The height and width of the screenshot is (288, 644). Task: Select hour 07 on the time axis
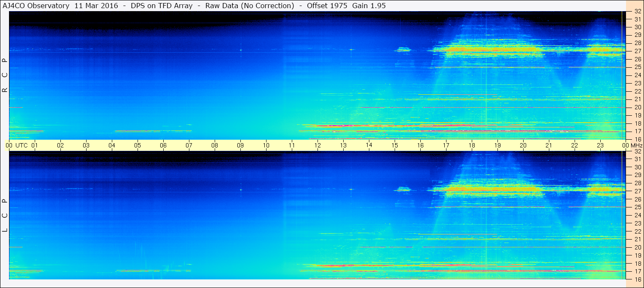coord(189,145)
